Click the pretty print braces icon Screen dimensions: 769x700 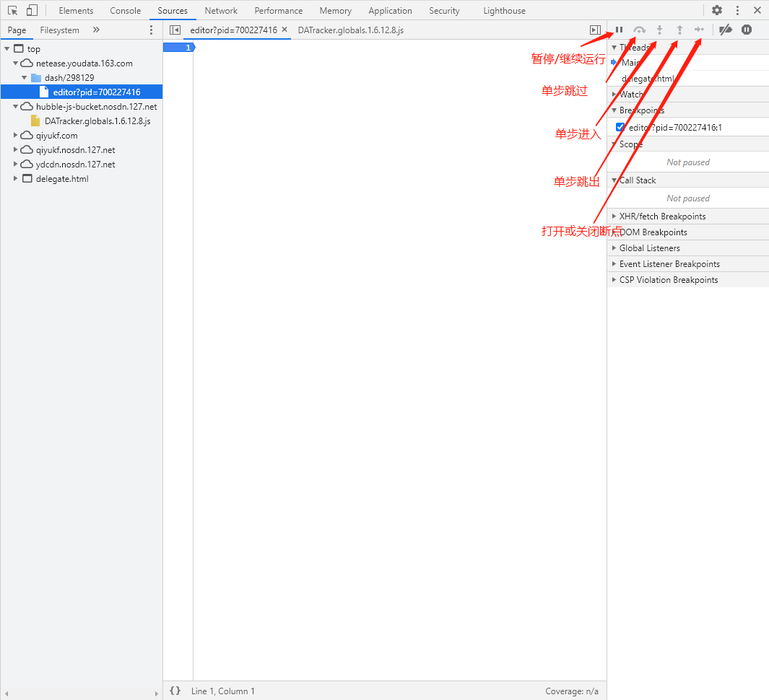[x=175, y=691]
